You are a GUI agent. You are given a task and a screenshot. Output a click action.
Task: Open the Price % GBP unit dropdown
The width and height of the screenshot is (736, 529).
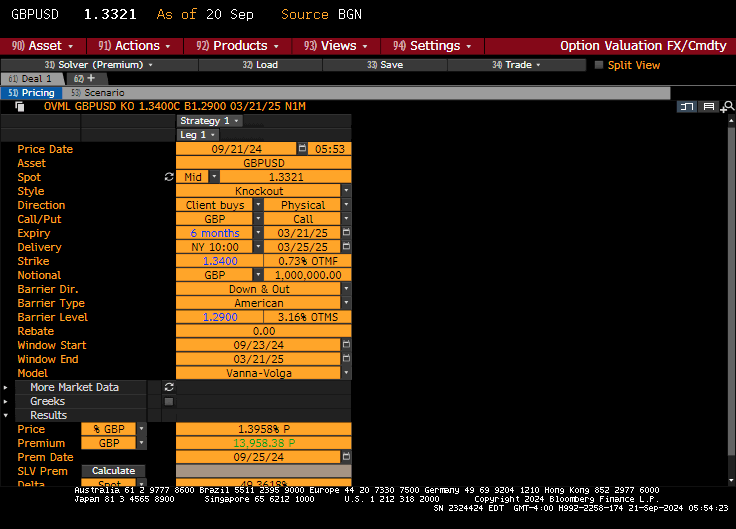pos(141,429)
